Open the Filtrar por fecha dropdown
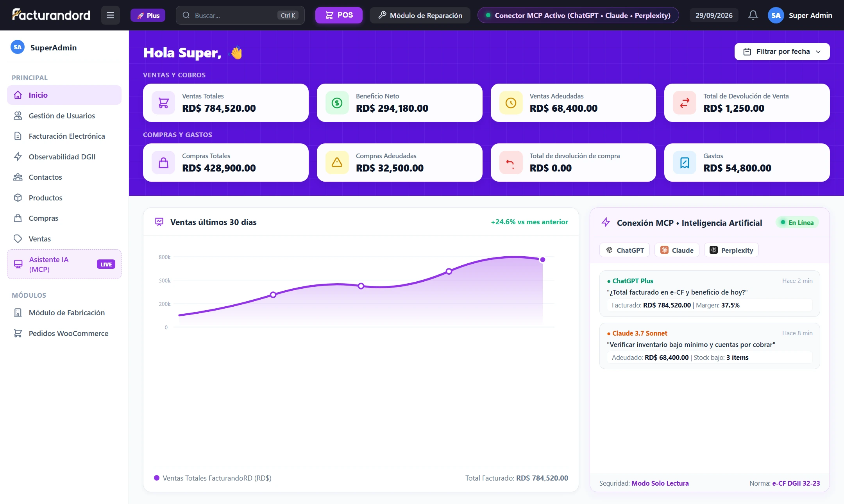 pyautogui.click(x=782, y=52)
